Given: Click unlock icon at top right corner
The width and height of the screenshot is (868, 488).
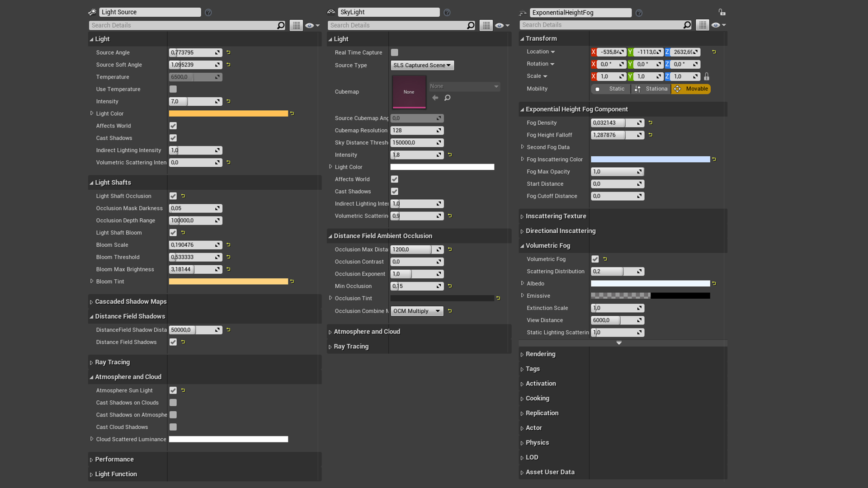Looking at the screenshot, I should 722,12.
